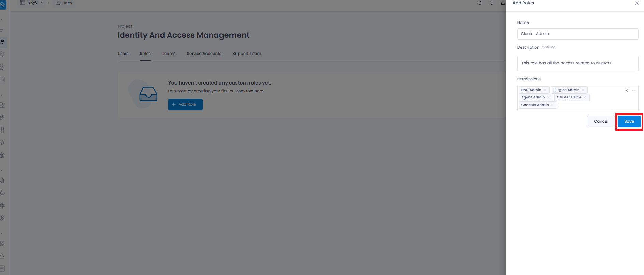Toggle the sidebar menu lines icon

[2, 30]
